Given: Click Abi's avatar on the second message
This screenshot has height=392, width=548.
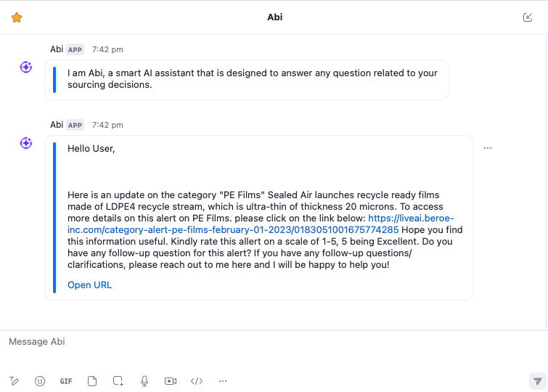Looking at the screenshot, I should (x=26, y=143).
